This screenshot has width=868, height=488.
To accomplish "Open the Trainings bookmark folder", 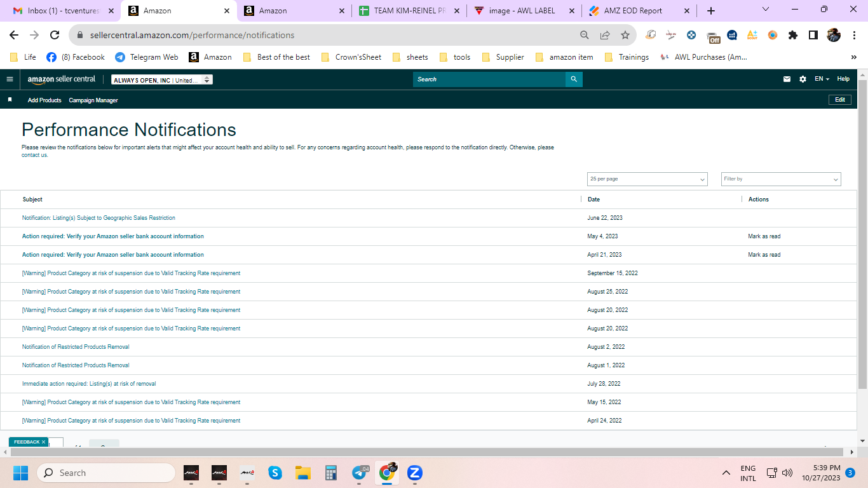I will [627, 57].
